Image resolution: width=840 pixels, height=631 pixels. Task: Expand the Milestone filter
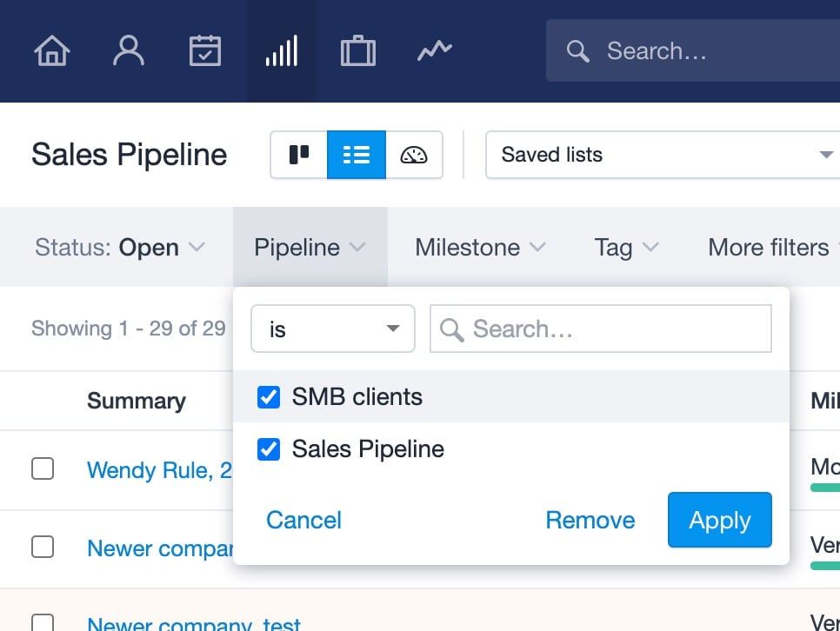click(x=480, y=248)
